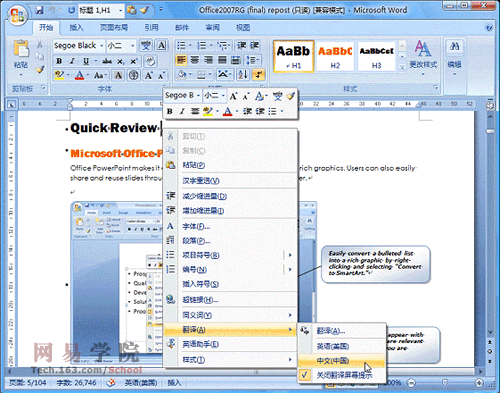
Task: Select Center alignment in paragraph group
Action: tap(195, 60)
